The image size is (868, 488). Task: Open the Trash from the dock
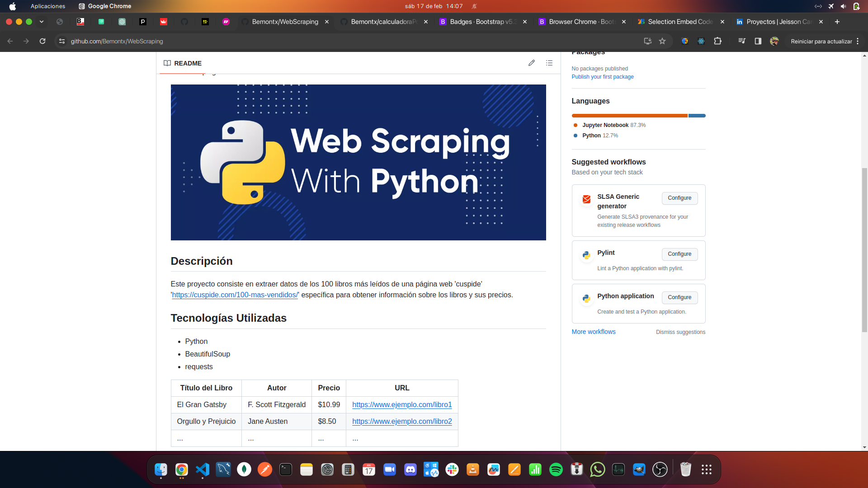click(x=686, y=469)
